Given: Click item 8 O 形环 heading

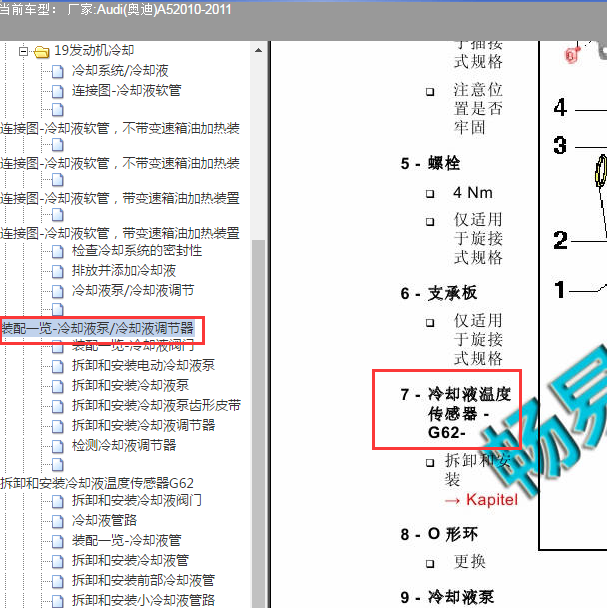Looking at the screenshot, I should (x=439, y=534).
